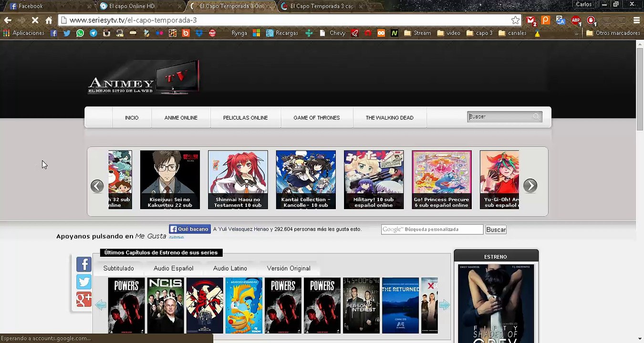This screenshot has height=343, width=644.
Task: Stop the page from loading
Action: click(35, 20)
